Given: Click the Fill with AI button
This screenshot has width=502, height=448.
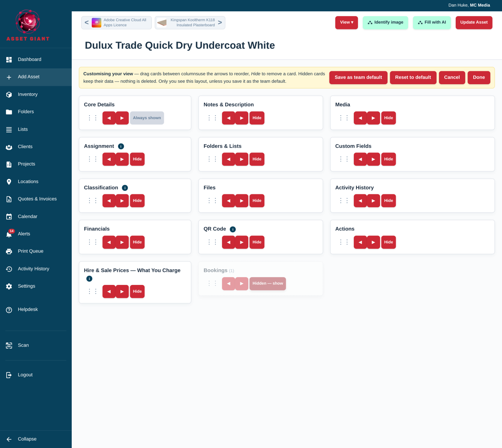Looking at the screenshot, I should coord(432,22).
